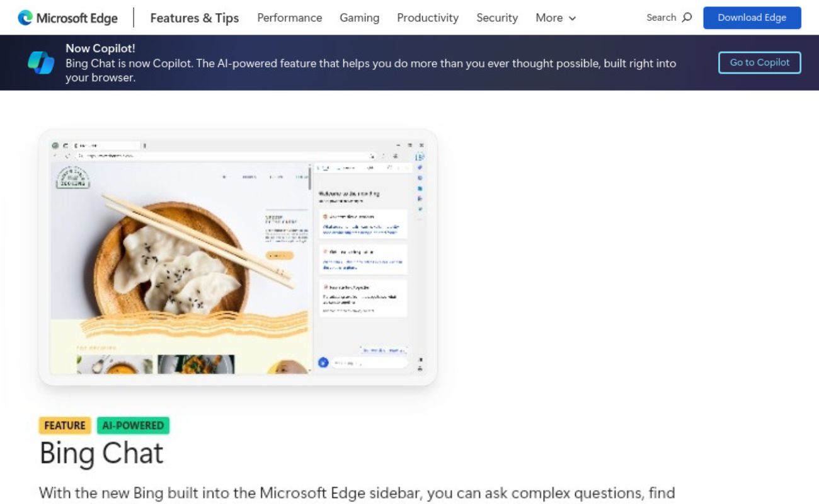Open the Productivity section
Viewport: 819px width, 504px height.
(428, 18)
